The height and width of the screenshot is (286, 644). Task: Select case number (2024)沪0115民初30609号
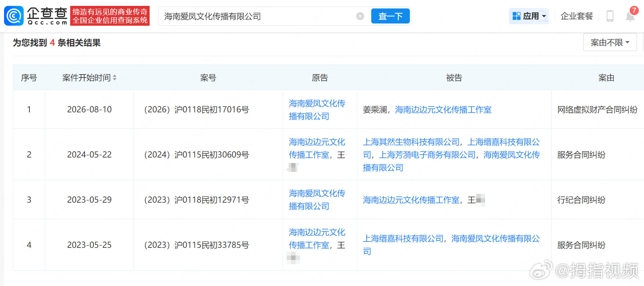197,155
